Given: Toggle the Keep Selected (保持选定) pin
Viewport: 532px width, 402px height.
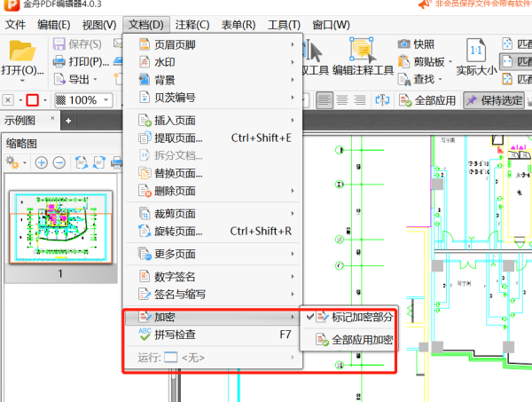Looking at the screenshot, I should click(x=472, y=100).
